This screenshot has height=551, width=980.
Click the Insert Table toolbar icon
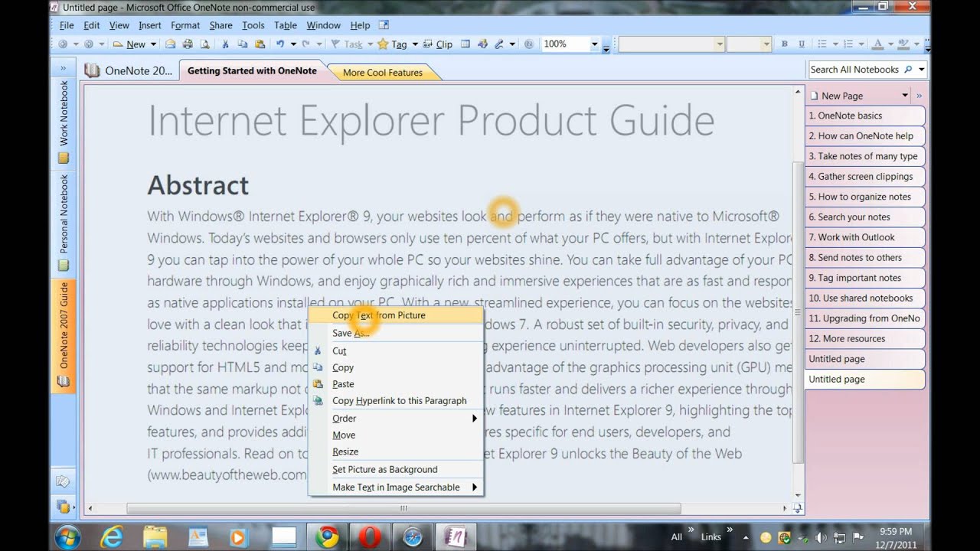click(x=465, y=44)
